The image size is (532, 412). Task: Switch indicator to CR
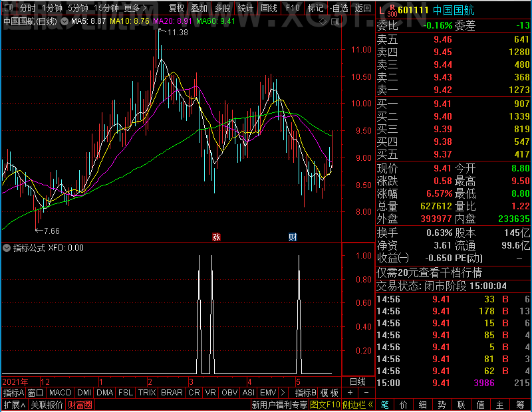[x=194, y=393]
